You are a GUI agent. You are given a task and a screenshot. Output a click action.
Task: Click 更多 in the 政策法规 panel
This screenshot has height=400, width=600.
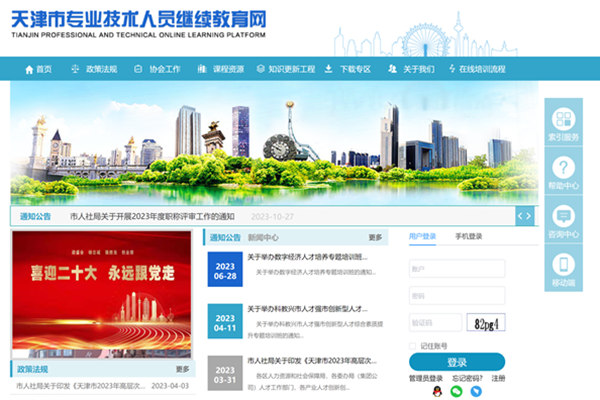point(183,369)
